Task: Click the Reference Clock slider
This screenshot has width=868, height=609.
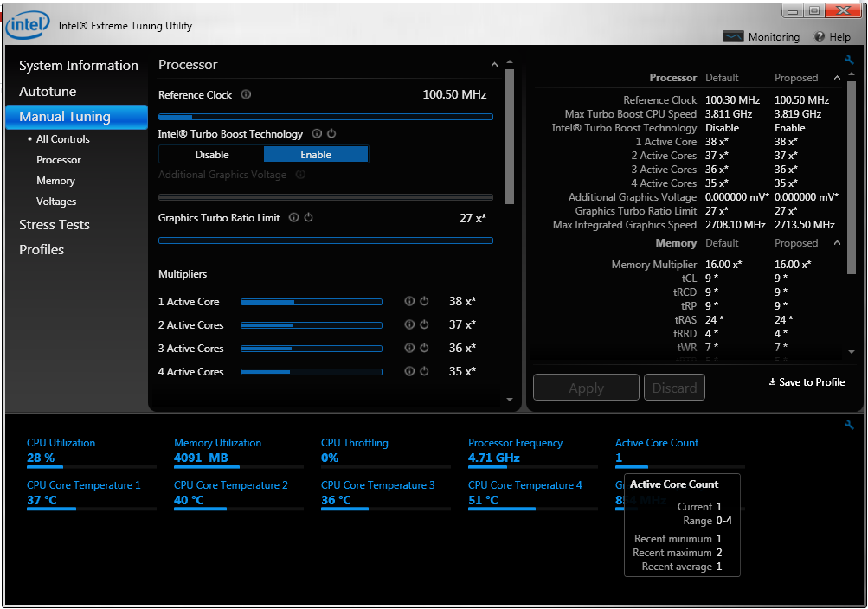Action: (325, 117)
